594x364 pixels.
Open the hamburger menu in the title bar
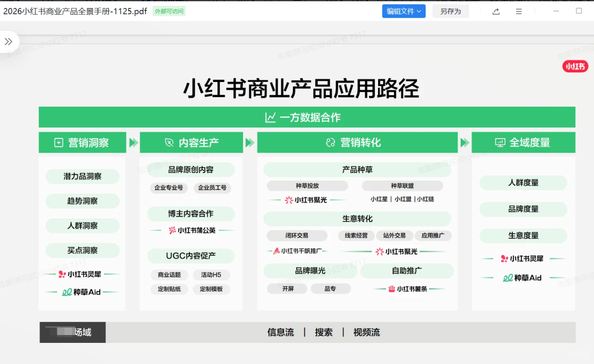point(518,11)
